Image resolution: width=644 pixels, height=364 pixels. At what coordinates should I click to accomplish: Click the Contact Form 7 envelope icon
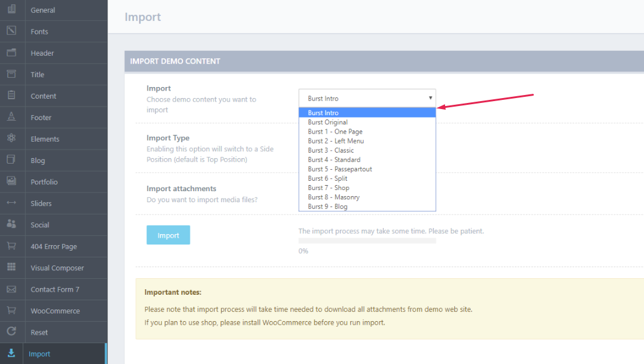[11, 289]
